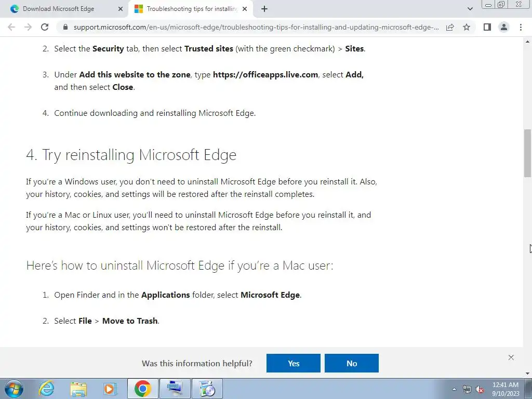The width and height of the screenshot is (532, 399).
Task: Click the bold text 'Trusted sites'
Action: click(x=209, y=48)
